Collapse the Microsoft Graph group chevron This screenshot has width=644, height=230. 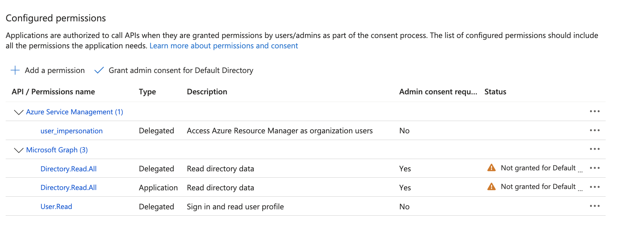pyautogui.click(x=19, y=150)
